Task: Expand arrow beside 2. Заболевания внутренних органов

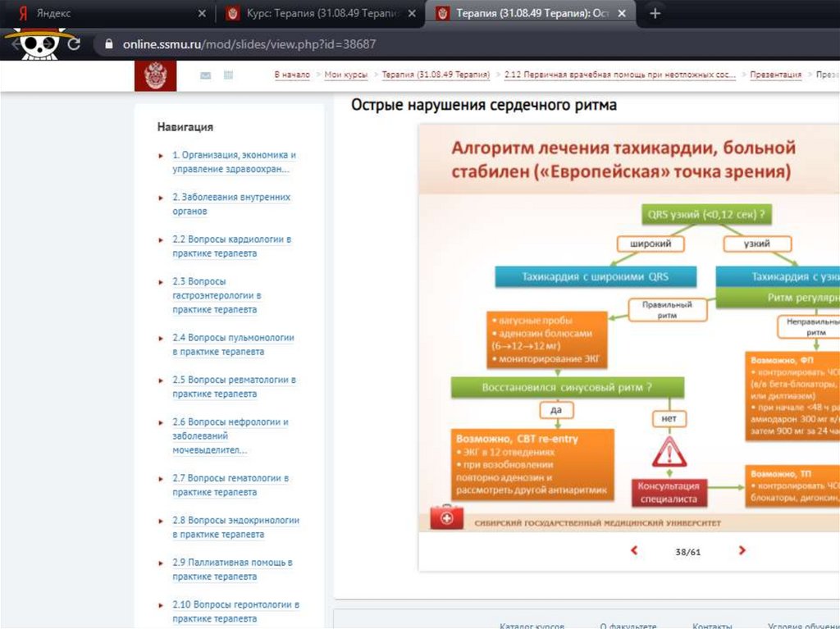Action: tap(161, 198)
